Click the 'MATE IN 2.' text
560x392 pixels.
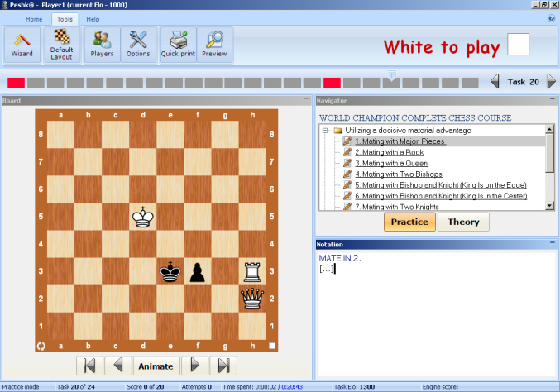(x=340, y=258)
